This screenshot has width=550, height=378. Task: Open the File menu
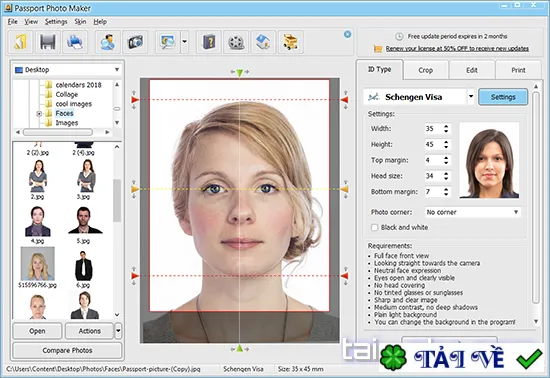[x=12, y=22]
